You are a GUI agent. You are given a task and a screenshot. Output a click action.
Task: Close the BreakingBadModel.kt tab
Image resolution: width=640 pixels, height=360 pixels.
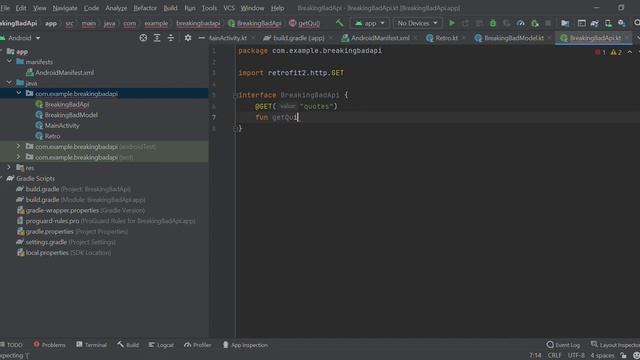pos(549,38)
